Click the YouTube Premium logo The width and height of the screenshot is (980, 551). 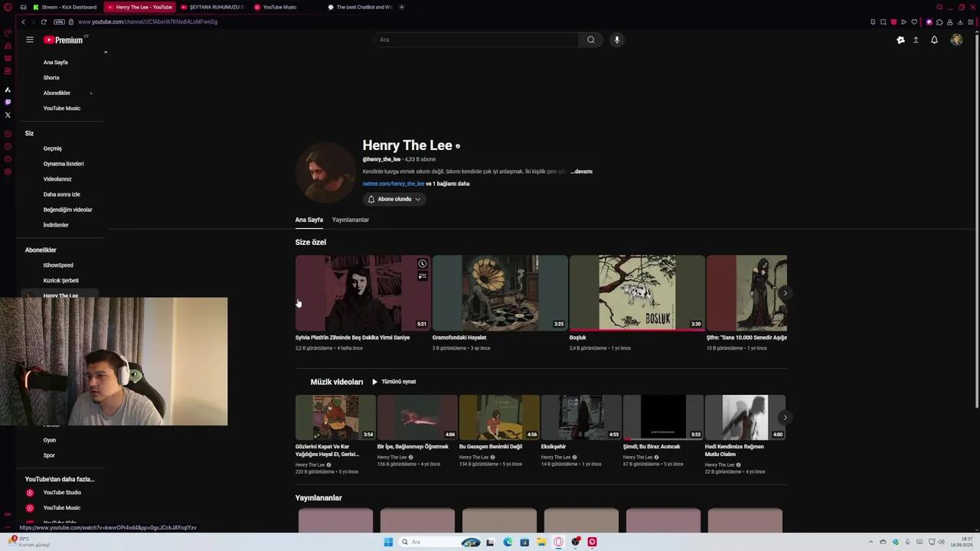click(x=64, y=40)
